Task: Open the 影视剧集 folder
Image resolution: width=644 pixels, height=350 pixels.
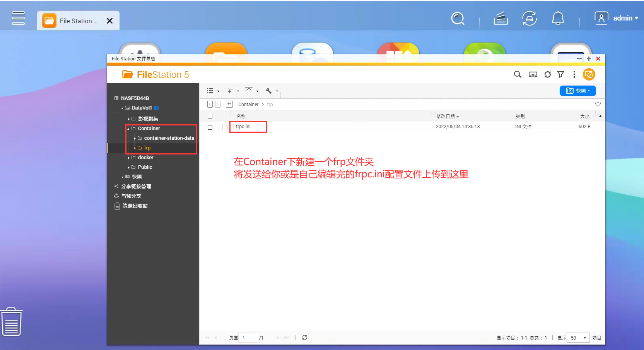Action: coord(148,119)
